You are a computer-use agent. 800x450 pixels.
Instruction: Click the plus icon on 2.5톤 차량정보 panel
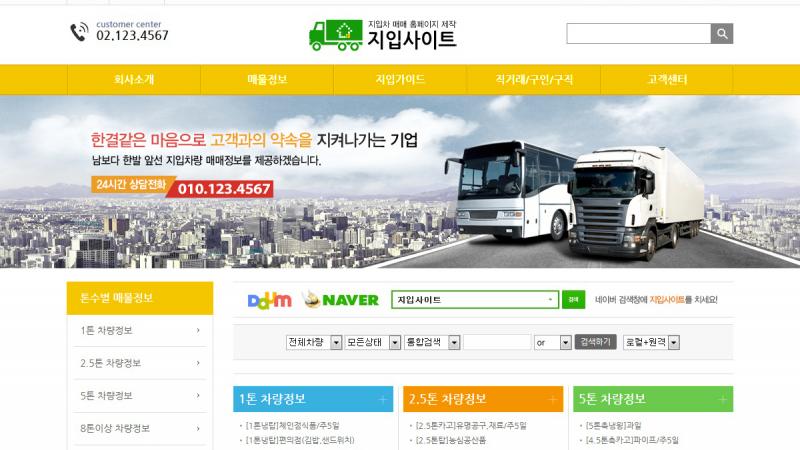(x=553, y=399)
